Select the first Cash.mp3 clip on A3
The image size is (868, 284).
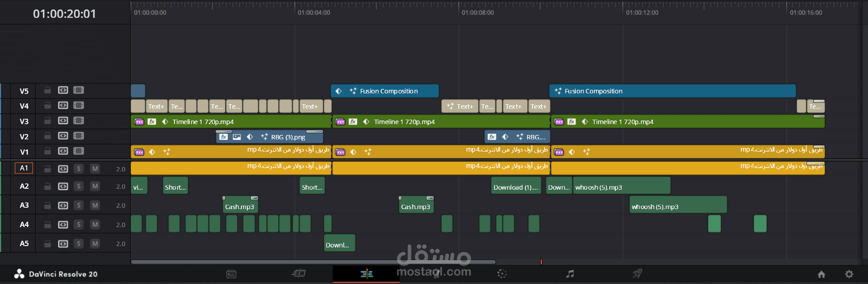(x=240, y=205)
